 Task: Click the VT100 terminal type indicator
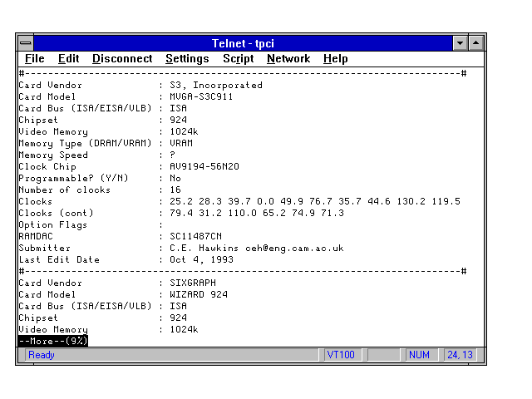341,355
